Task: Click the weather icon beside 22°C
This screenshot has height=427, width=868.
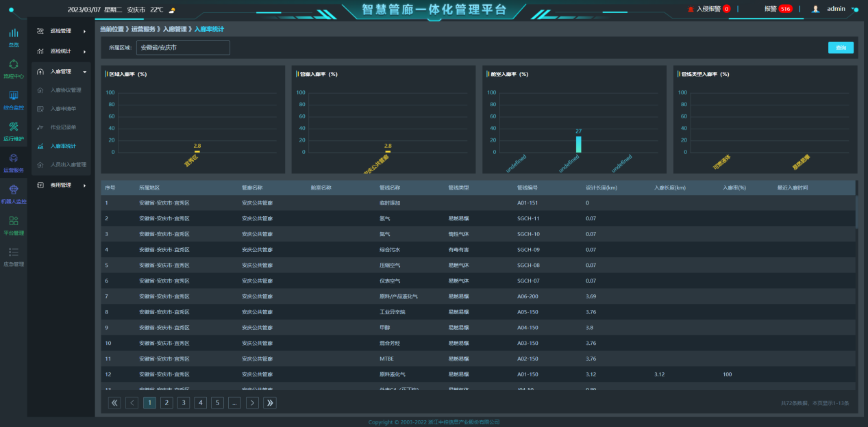Action: click(x=172, y=10)
